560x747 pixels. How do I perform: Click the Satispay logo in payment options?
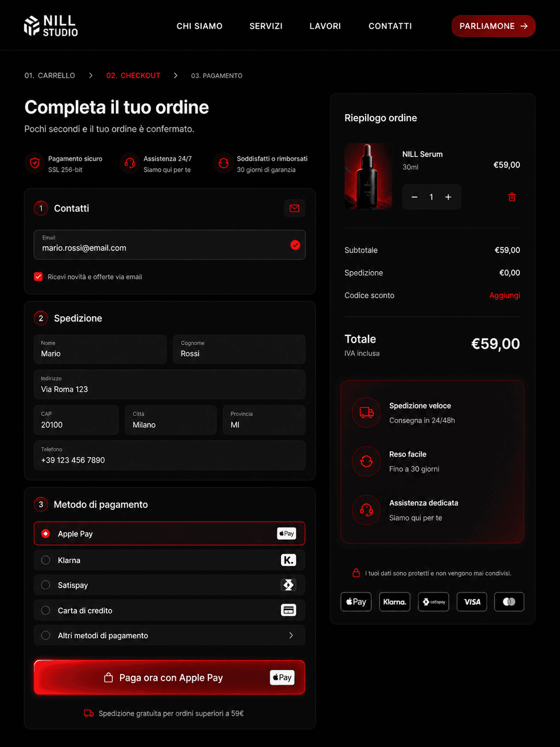(289, 585)
